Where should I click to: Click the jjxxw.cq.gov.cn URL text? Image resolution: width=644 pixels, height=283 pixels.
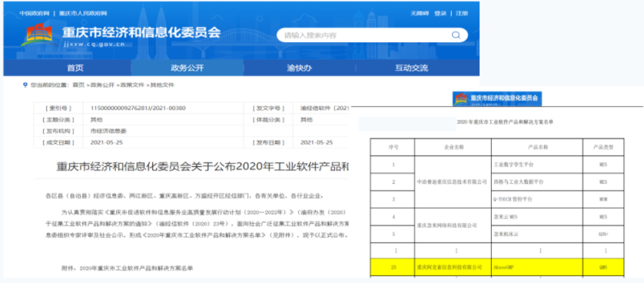pos(94,45)
